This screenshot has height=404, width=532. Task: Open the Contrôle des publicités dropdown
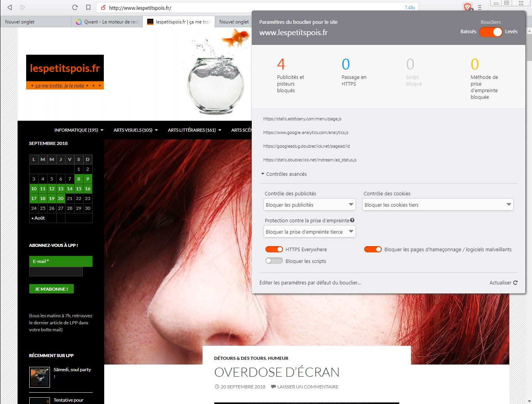point(310,205)
